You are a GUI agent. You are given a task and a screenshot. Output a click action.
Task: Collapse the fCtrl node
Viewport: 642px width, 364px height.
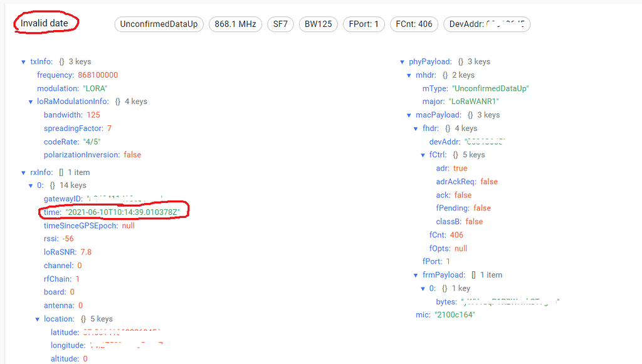click(x=423, y=155)
